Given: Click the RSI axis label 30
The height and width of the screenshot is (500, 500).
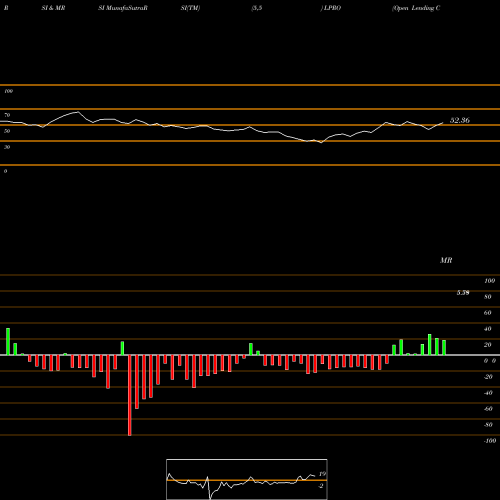Looking at the screenshot, I should [x=7, y=147].
